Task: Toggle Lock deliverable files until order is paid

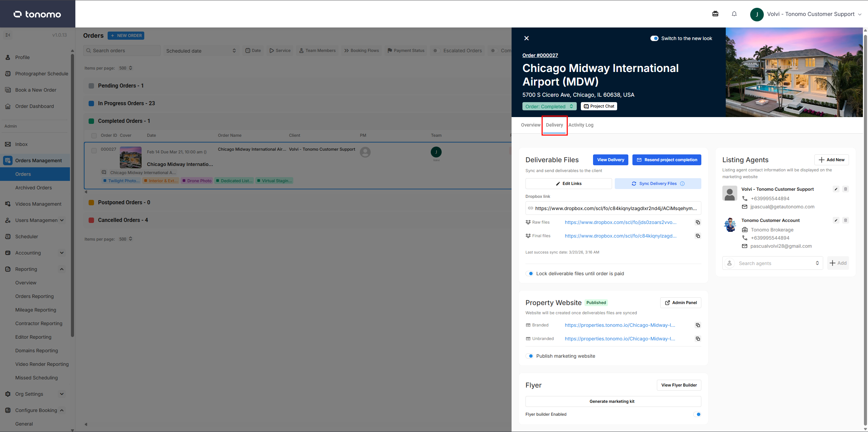Action: coord(530,274)
